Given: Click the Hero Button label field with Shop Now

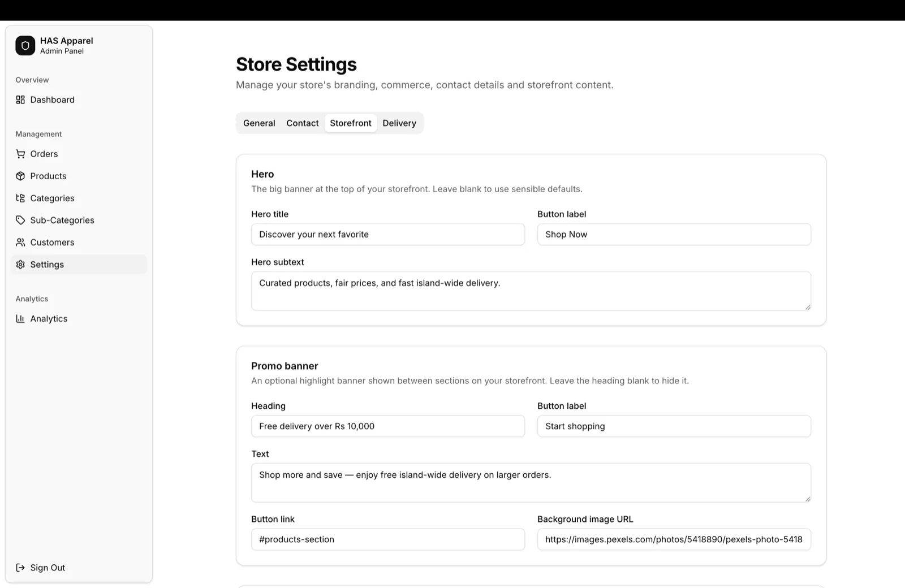Looking at the screenshot, I should click(674, 235).
